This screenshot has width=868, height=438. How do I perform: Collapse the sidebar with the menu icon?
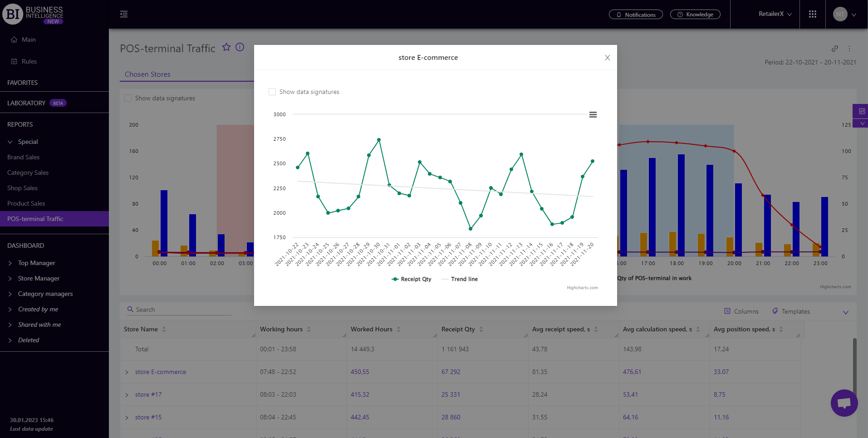[x=124, y=15]
